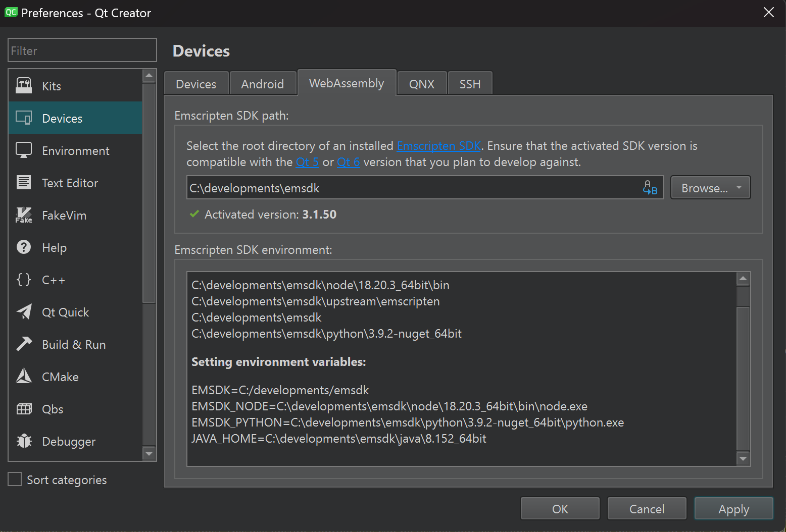Open the Emscripten SDK link
The height and width of the screenshot is (532, 786).
pos(439,146)
